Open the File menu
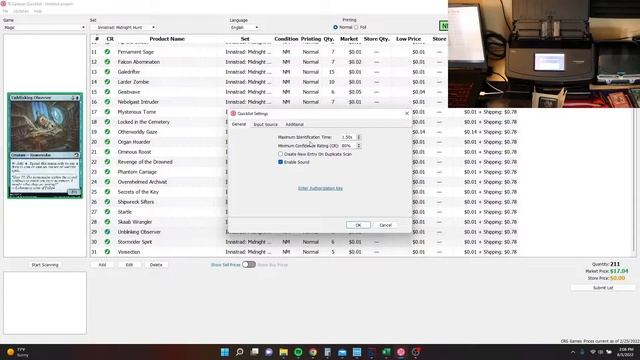 (x=5, y=11)
